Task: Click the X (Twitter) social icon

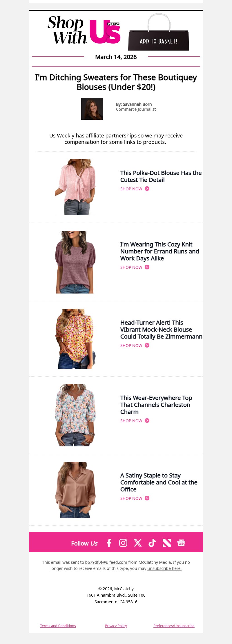Action: (x=138, y=543)
